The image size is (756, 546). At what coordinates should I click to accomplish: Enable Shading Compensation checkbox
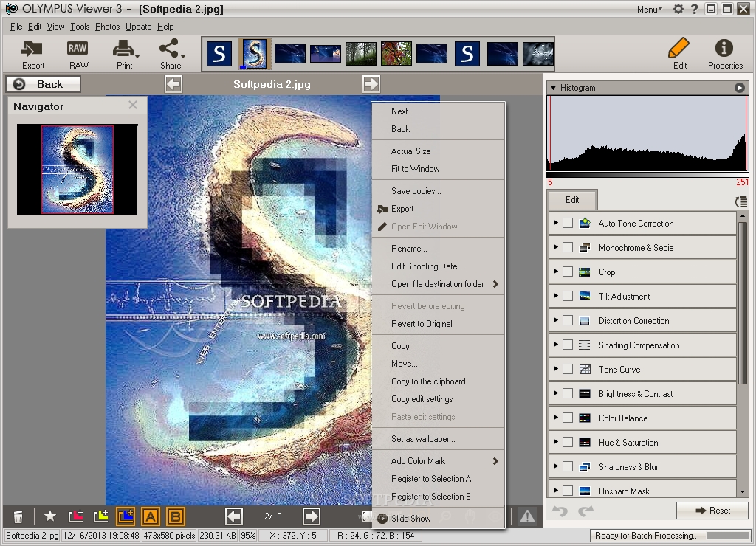point(568,345)
